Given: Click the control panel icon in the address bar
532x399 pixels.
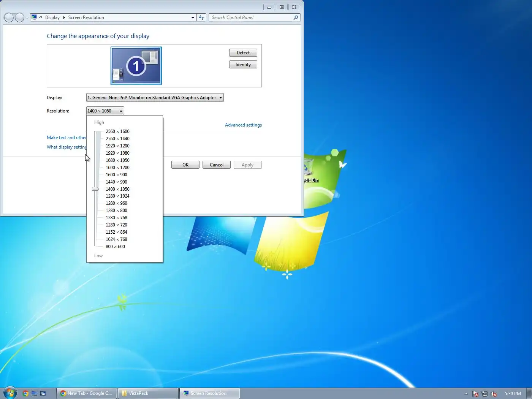Looking at the screenshot, I should point(34,17).
